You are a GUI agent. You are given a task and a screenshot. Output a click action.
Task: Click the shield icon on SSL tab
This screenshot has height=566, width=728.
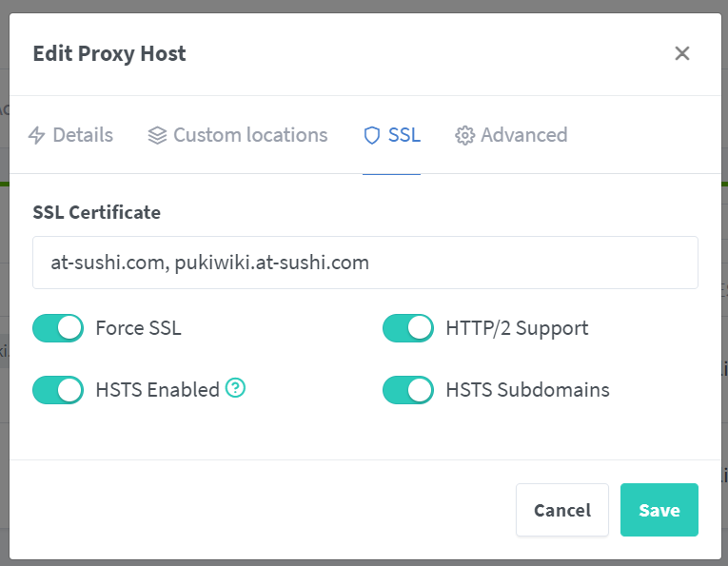[x=372, y=135]
